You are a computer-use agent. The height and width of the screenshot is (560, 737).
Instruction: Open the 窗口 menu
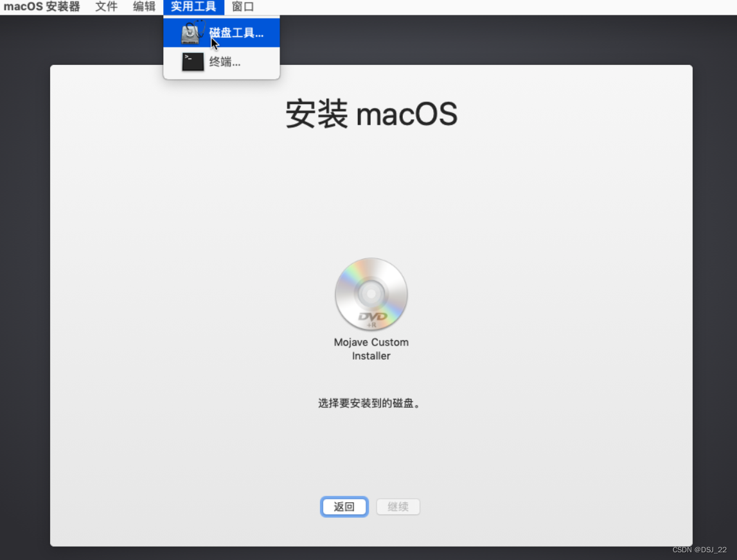point(242,6)
